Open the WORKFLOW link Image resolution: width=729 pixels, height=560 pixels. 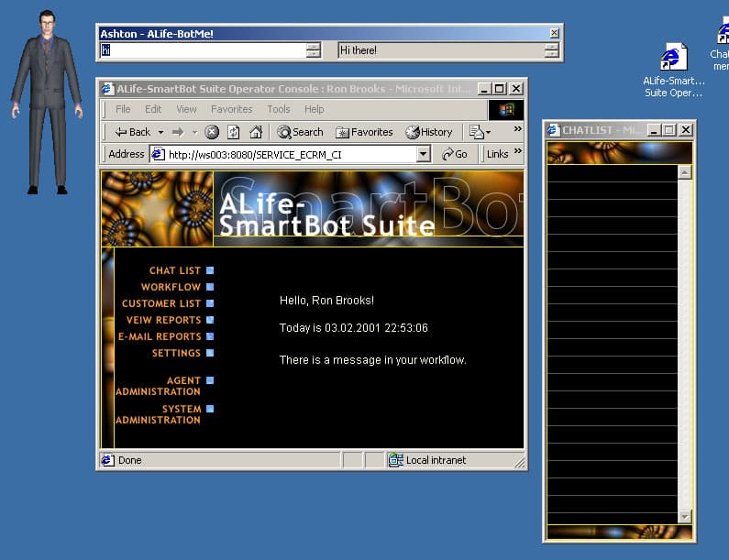(x=171, y=287)
